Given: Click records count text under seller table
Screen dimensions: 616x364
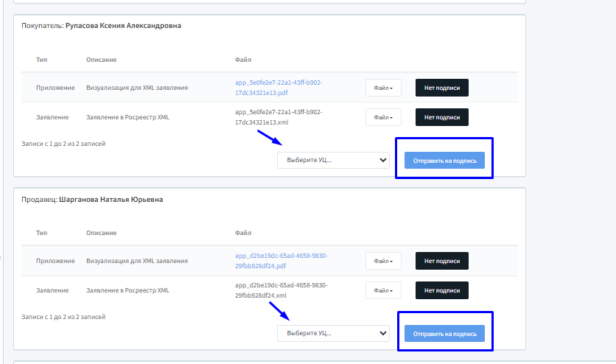Looking at the screenshot, I should 63,317.
